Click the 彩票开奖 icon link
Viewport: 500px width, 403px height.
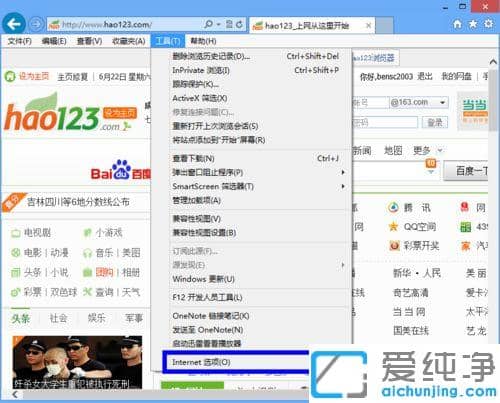[394, 246]
